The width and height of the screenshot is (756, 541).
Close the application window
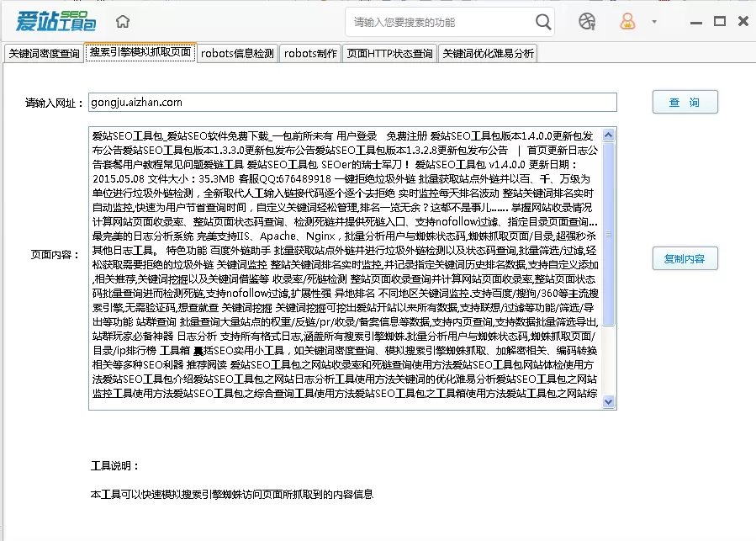coord(743,21)
